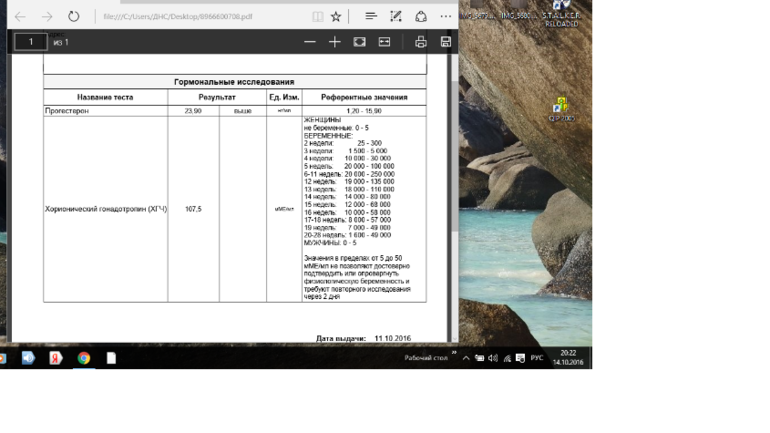Save the PDF with the diskette icon
This screenshot has height=433, width=770.
445,42
